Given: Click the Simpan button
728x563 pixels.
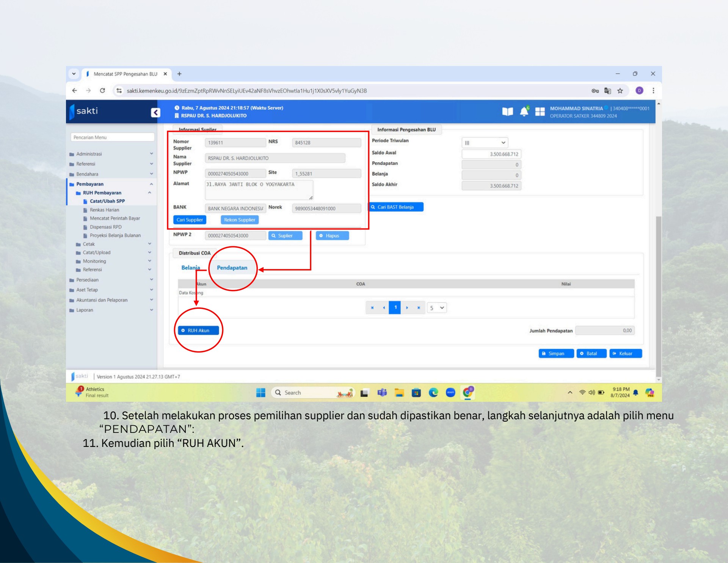Looking at the screenshot, I should (x=556, y=353).
